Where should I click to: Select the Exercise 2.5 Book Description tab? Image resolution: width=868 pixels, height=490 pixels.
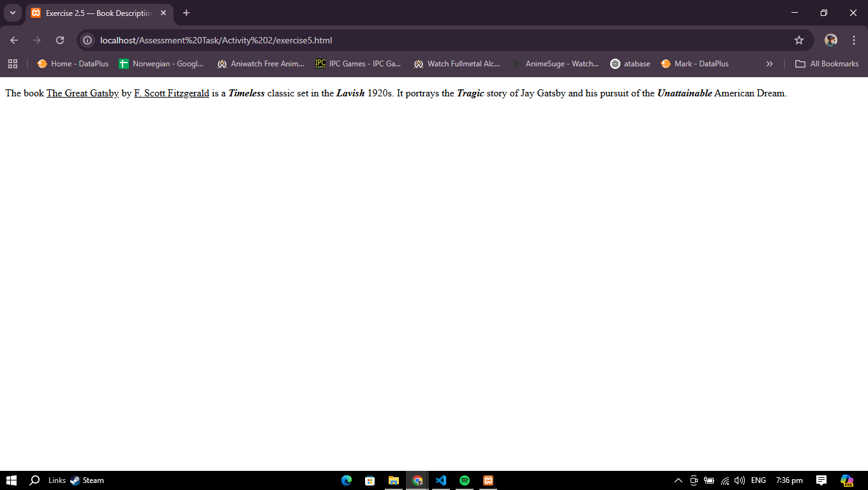pyautogui.click(x=96, y=13)
